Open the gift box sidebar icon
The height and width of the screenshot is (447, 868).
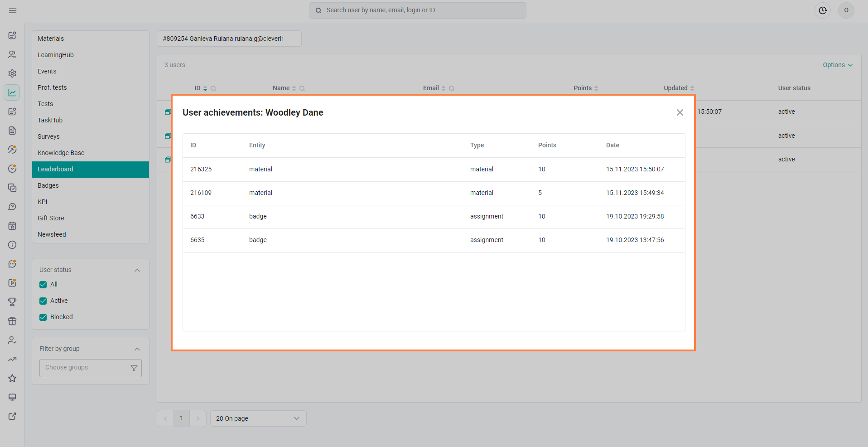coord(12,321)
